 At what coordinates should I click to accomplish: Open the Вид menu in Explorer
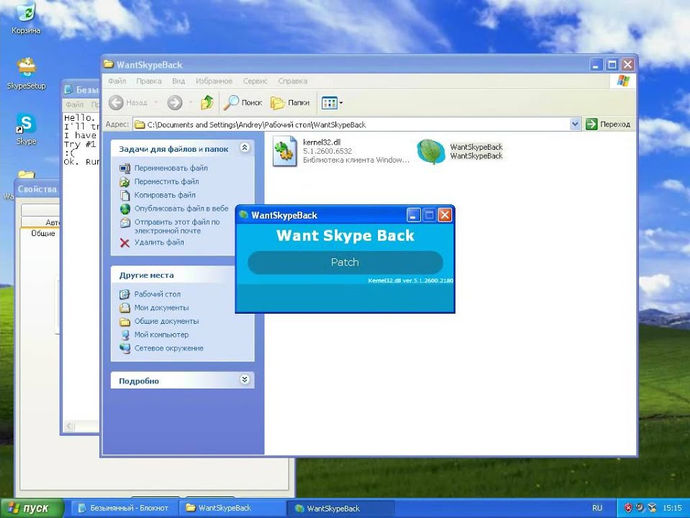click(x=178, y=81)
